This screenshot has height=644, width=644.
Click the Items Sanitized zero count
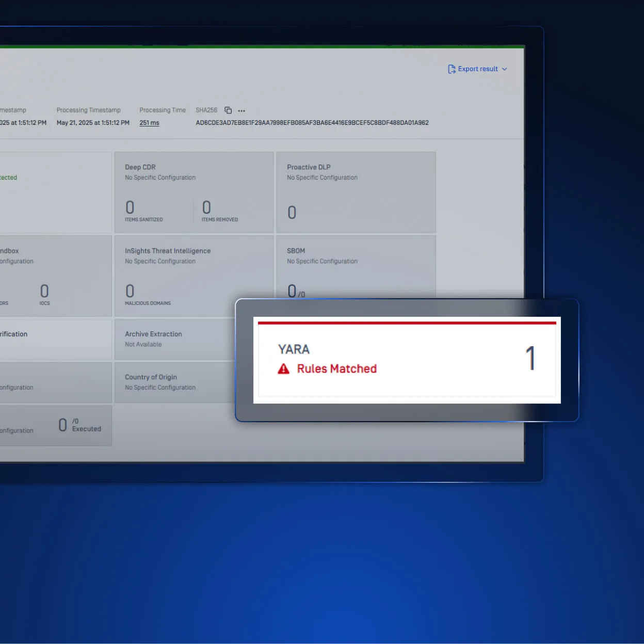click(130, 207)
